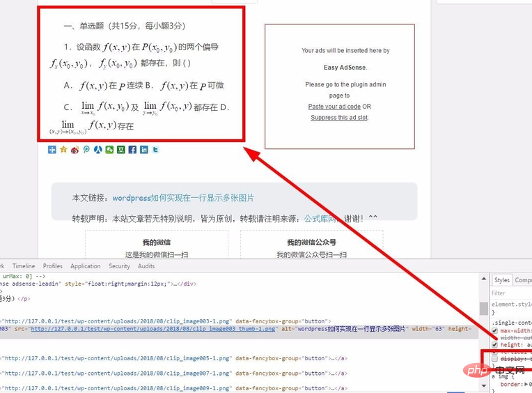Click the Renren share icon
The image size is (532, 393).
[x=98, y=150]
